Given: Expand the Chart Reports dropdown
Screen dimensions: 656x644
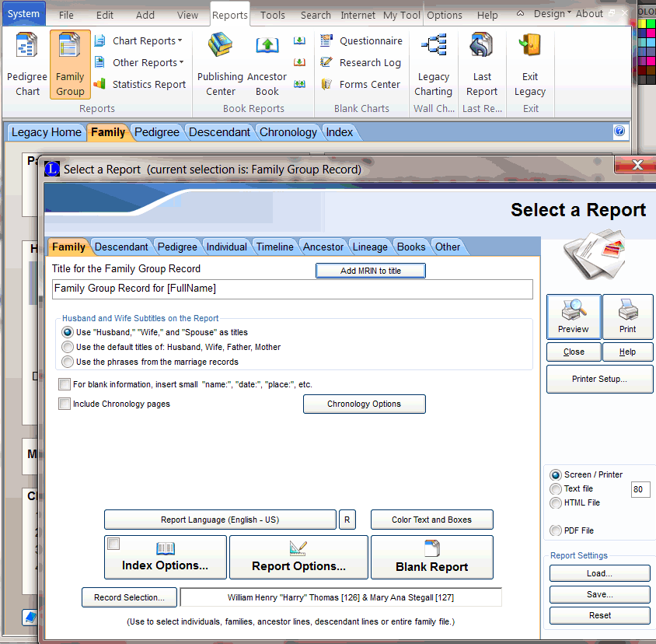Looking at the screenshot, I should [x=148, y=40].
